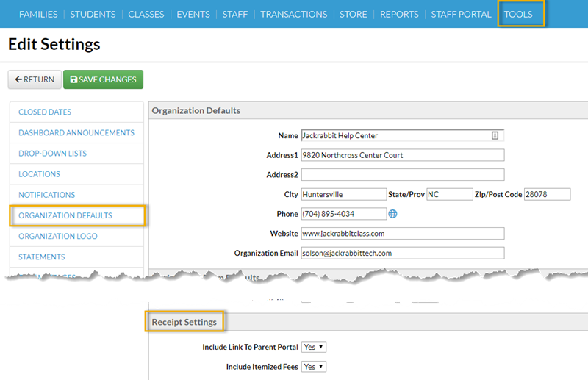Click into the State/Prov field

[x=449, y=194]
